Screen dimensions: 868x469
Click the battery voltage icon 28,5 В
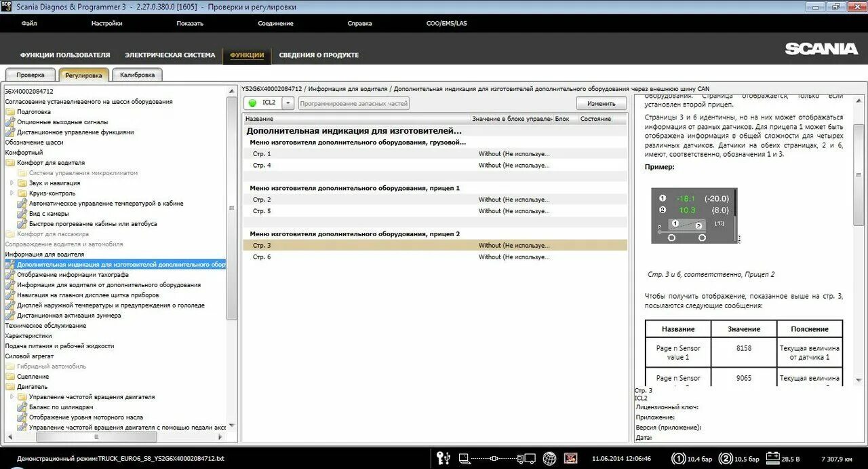coord(773,458)
